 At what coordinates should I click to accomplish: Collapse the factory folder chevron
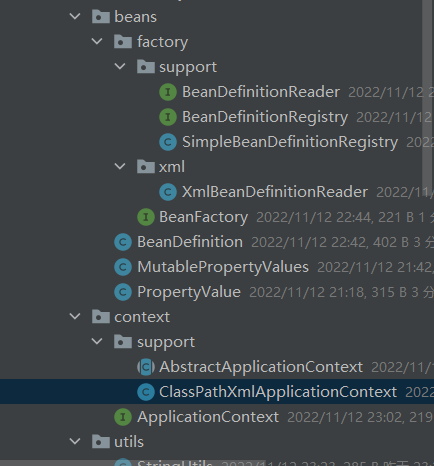97,41
